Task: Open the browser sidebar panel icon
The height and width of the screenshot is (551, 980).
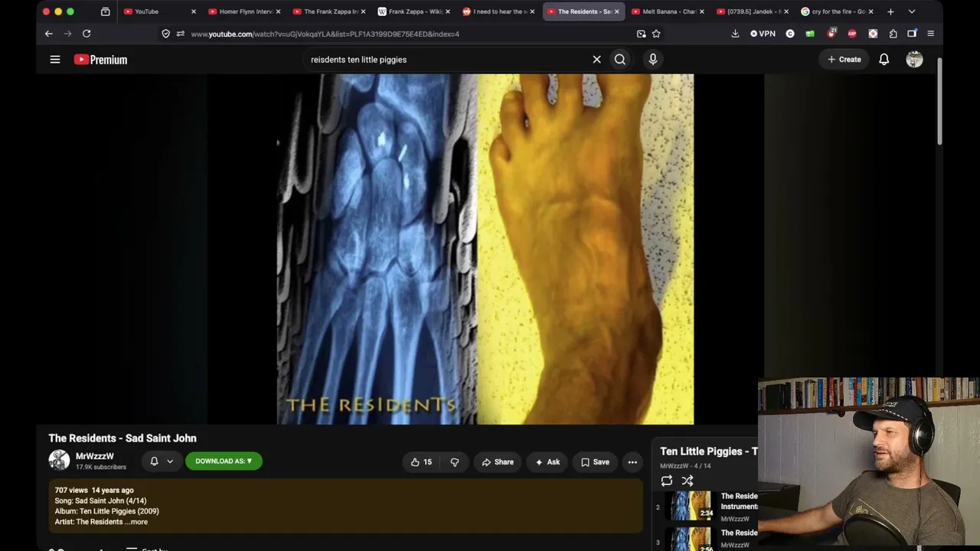Action: (x=912, y=34)
